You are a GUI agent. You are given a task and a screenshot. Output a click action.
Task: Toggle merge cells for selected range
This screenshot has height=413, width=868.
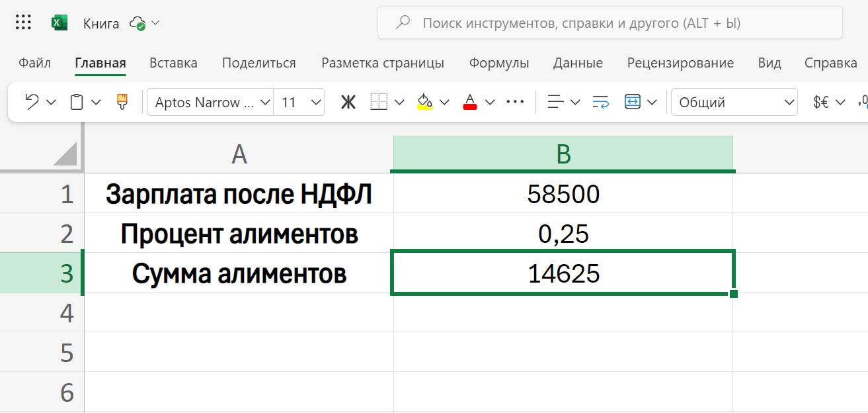pyautogui.click(x=633, y=101)
